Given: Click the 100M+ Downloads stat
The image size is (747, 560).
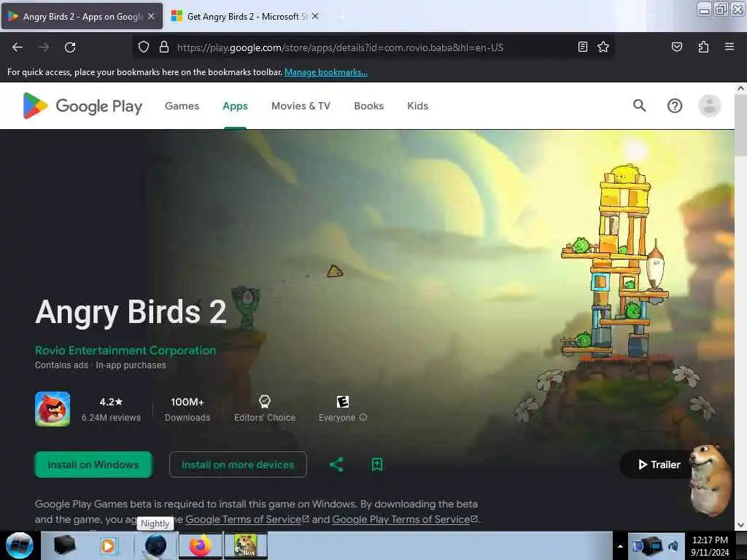Looking at the screenshot, I should pos(187,409).
